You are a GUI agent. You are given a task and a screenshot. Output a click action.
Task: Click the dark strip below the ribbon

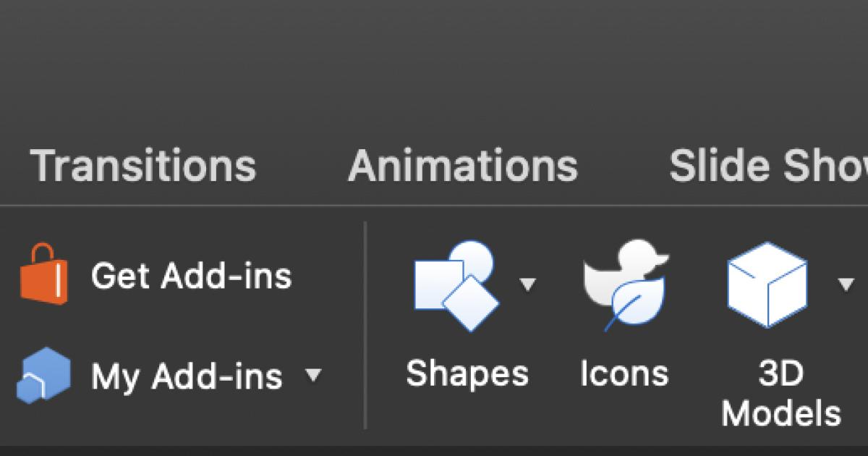[434, 449]
